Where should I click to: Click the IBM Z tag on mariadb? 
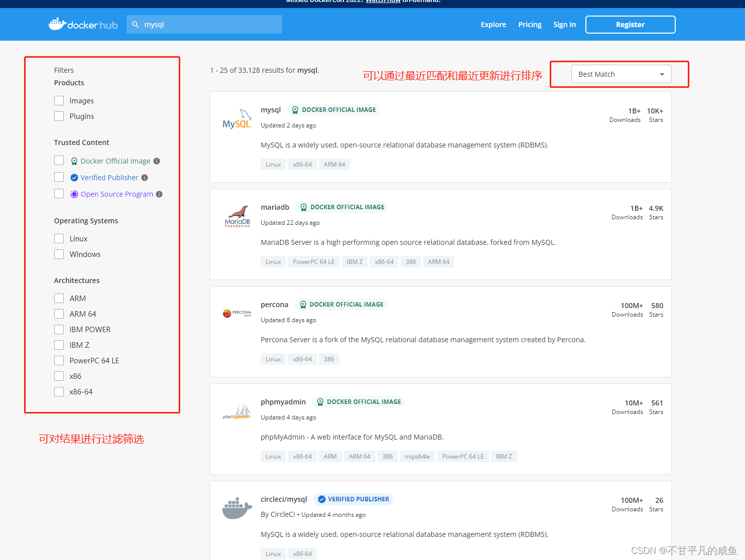354,262
